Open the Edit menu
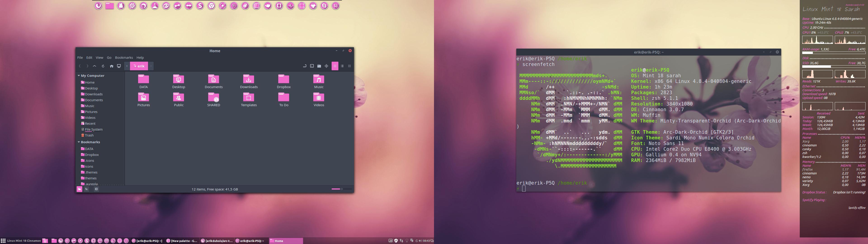The image size is (868, 244). [89, 58]
